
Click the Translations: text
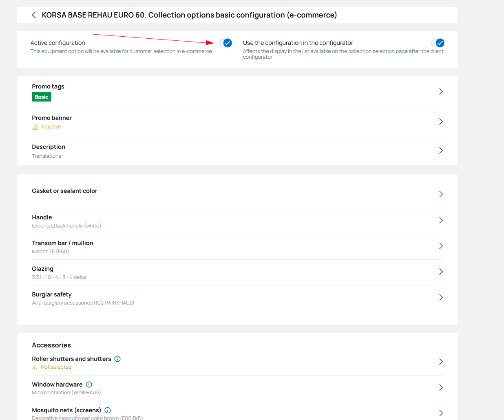[47, 156]
